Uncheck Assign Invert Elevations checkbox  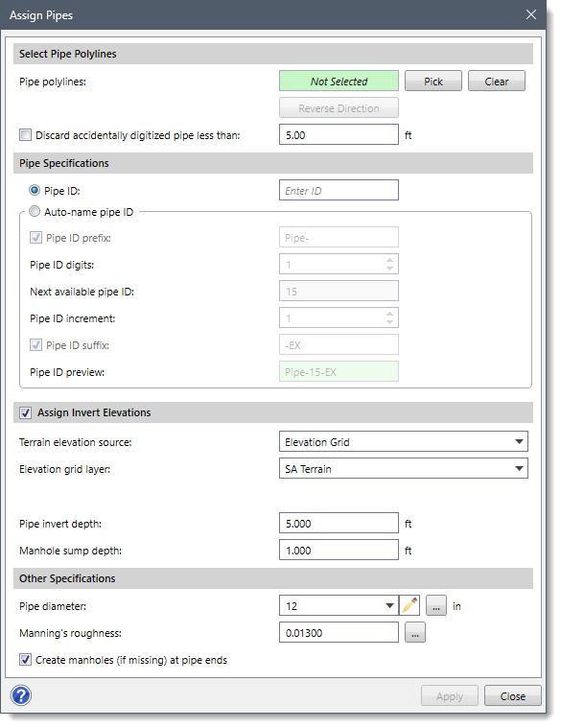pos(26,412)
